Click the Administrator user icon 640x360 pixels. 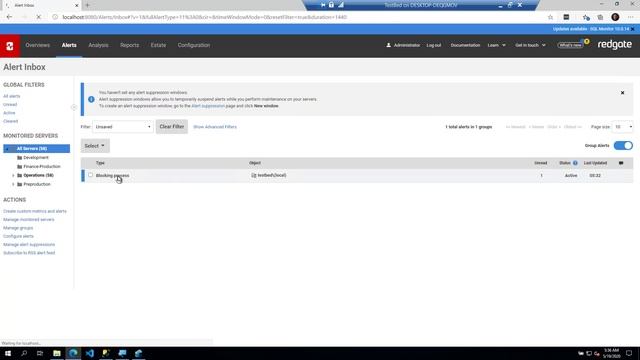pyautogui.click(x=389, y=45)
